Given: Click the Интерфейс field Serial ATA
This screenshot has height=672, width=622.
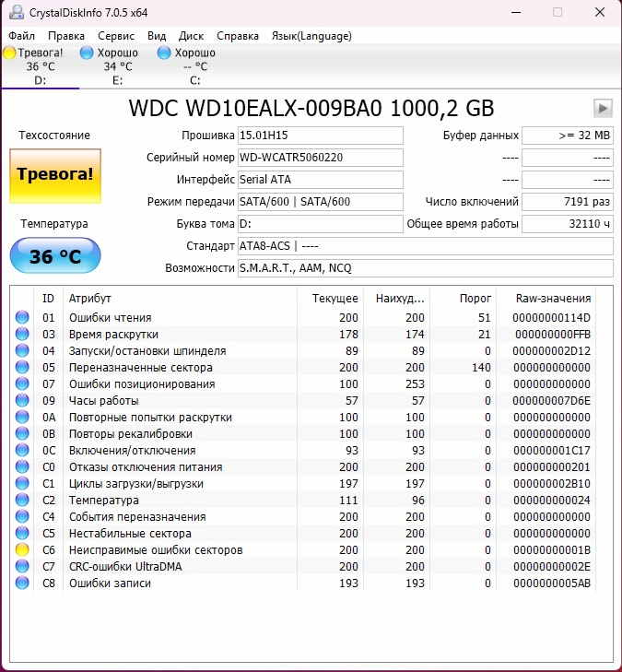Looking at the screenshot, I should 321,180.
